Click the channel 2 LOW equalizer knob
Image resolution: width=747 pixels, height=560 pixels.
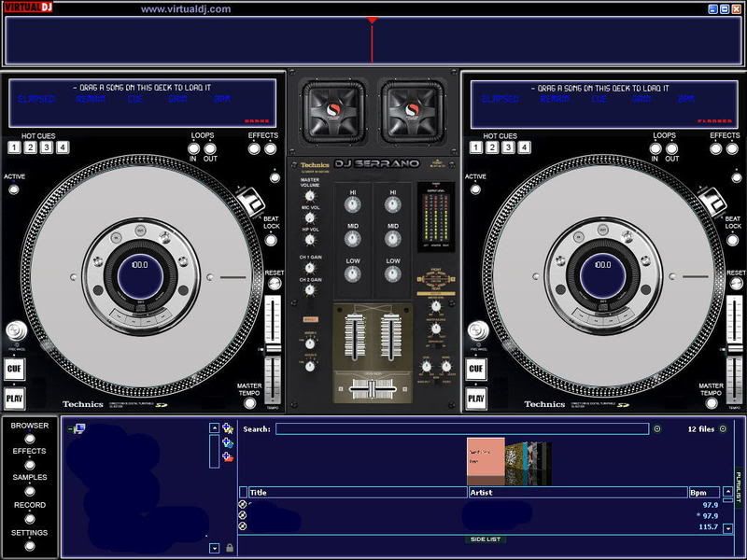pos(393,273)
